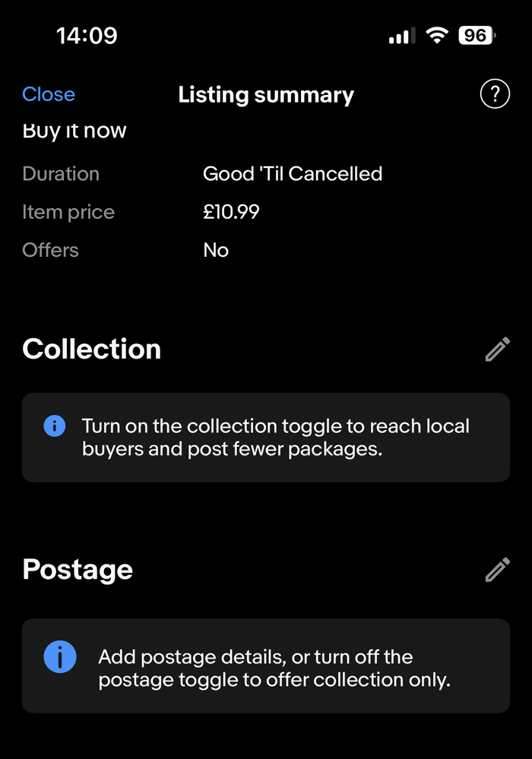Close the Listing summary screen
Screen dimensions: 532x759
[49, 94]
